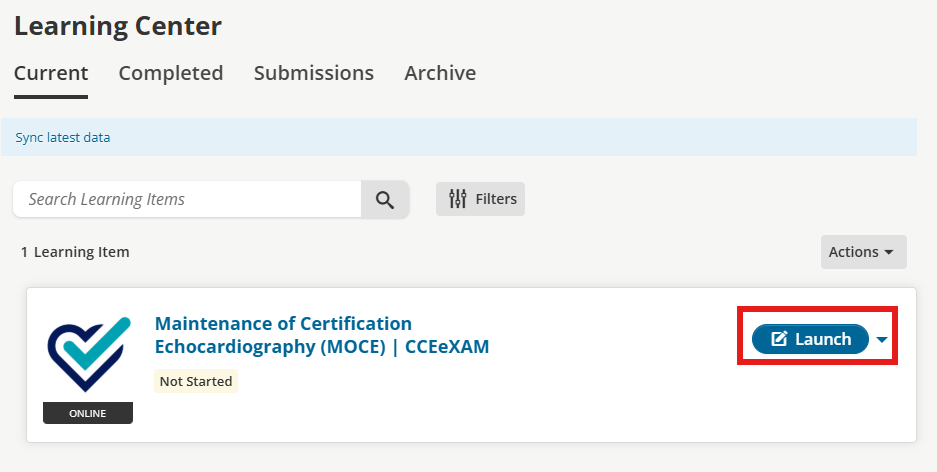The image size is (937, 472).
Task: Go to the Submissions tab
Action: [x=314, y=73]
